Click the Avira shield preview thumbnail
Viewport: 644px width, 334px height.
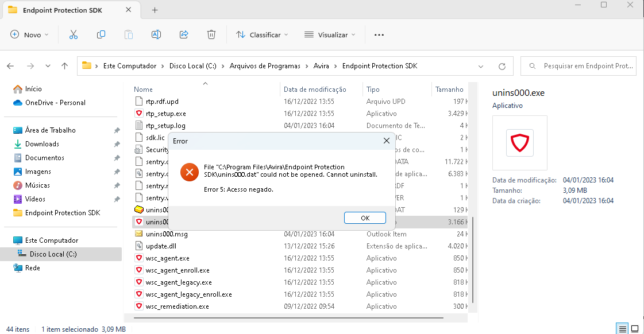(x=519, y=143)
